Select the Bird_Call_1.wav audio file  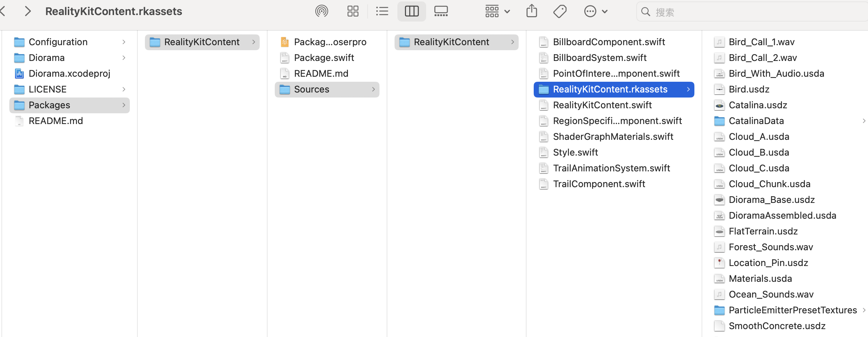pos(761,42)
